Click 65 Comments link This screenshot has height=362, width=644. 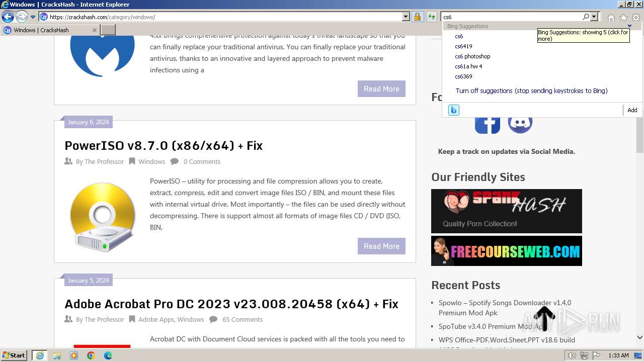(243, 320)
